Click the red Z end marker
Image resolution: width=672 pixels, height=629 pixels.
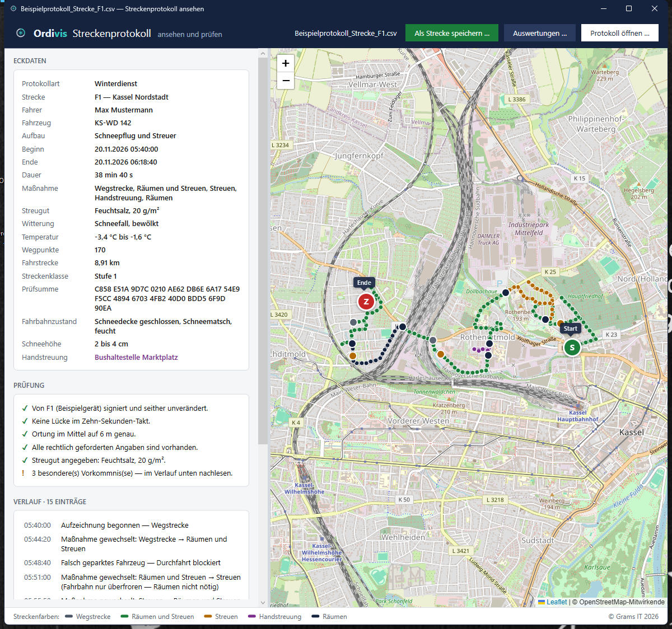coord(366,302)
